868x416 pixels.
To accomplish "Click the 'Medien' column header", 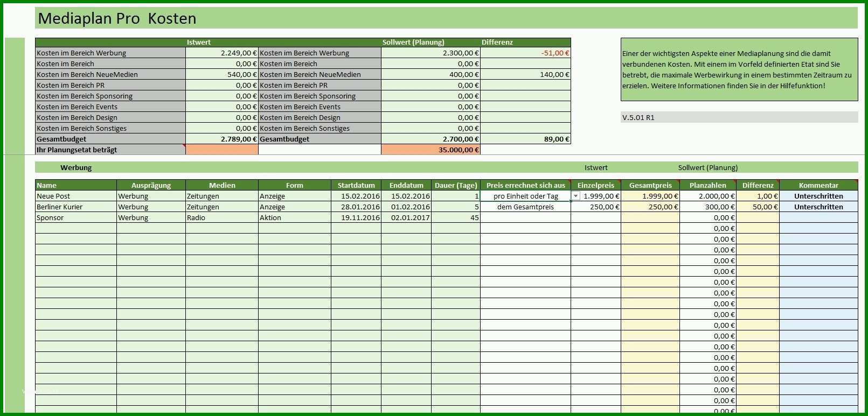I will pyautogui.click(x=222, y=185).
